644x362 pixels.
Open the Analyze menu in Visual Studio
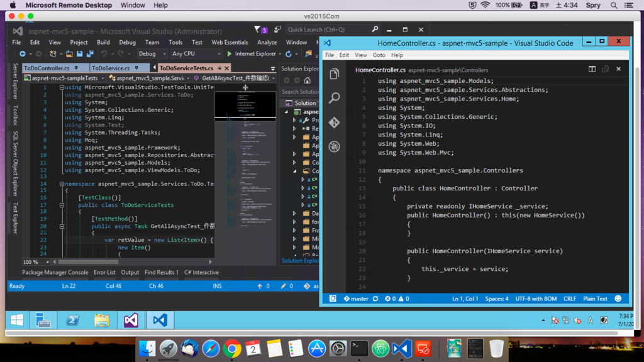click(x=267, y=42)
